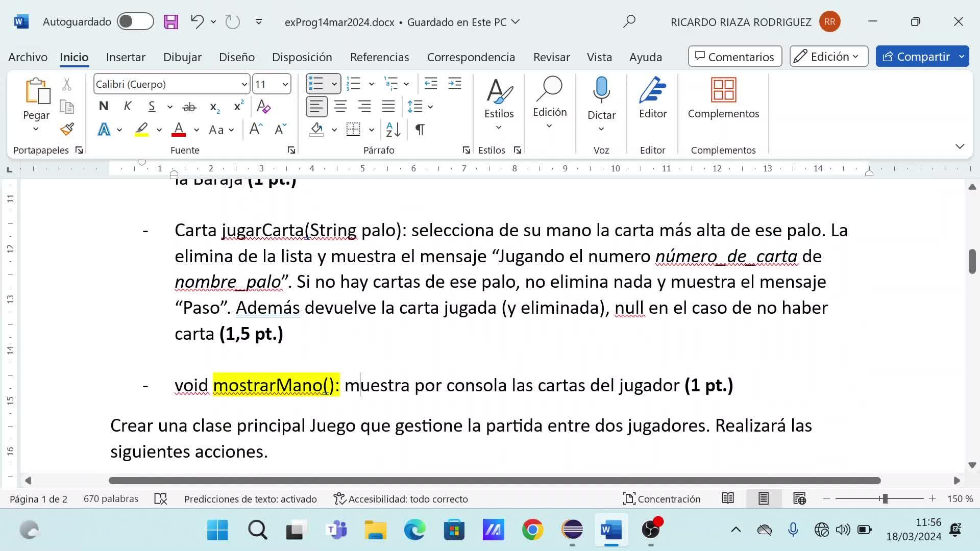Apply strikethrough formatting with ab icon
980x551 pixels.
click(x=189, y=107)
